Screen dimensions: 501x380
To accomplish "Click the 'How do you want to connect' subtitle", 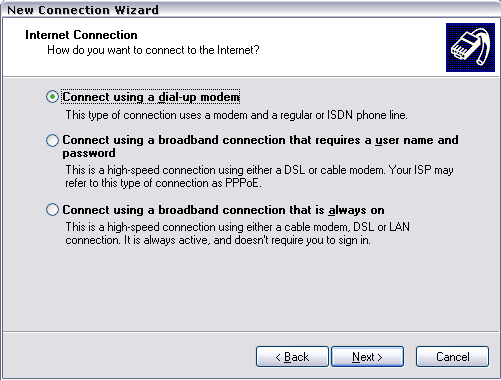I will [153, 50].
